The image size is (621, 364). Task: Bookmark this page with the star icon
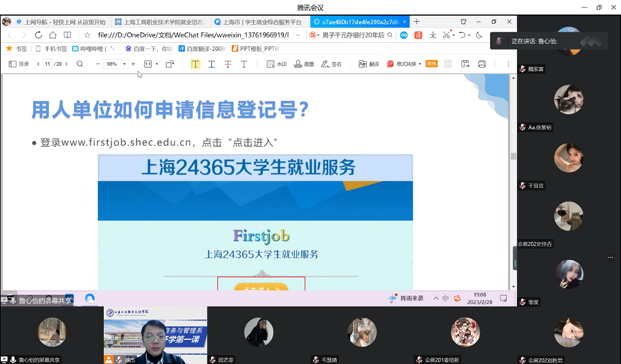point(87,35)
